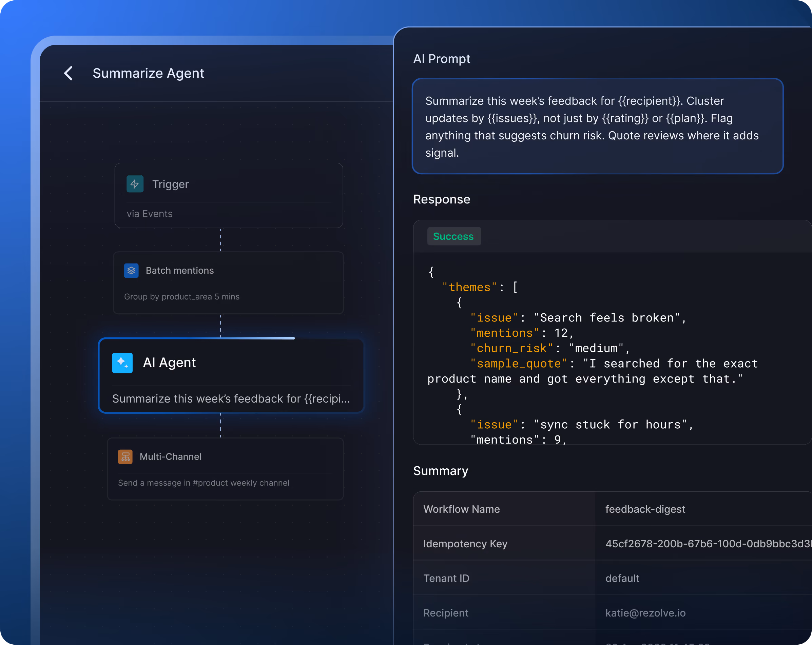Click the Batch mentions layers icon
The height and width of the screenshot is (645, 812).
coord(132,270)
